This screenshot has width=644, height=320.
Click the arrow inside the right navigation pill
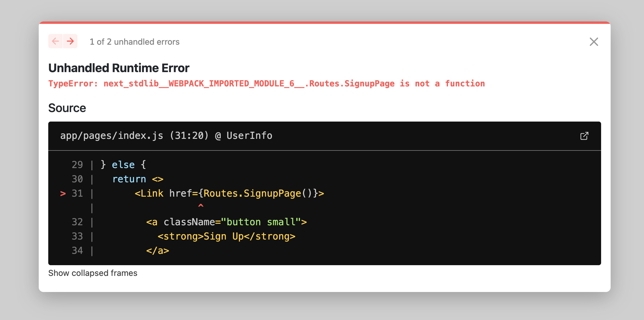70,41
